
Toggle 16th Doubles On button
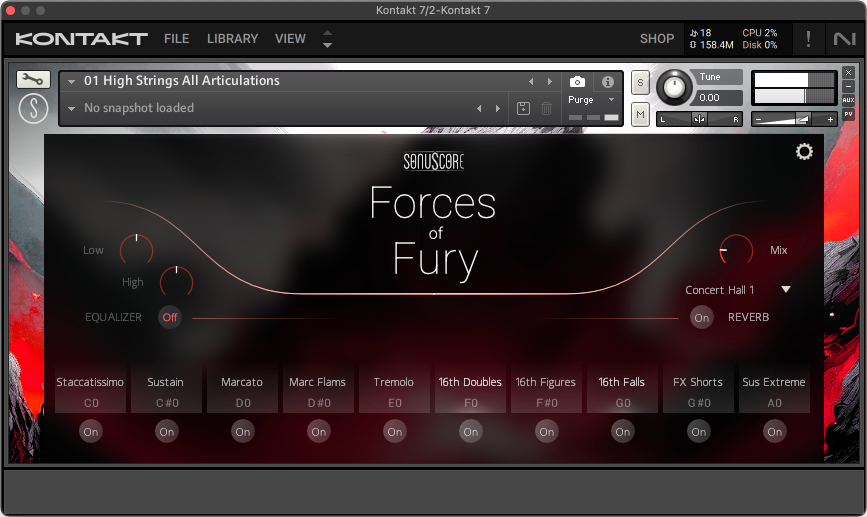point(471,432)
